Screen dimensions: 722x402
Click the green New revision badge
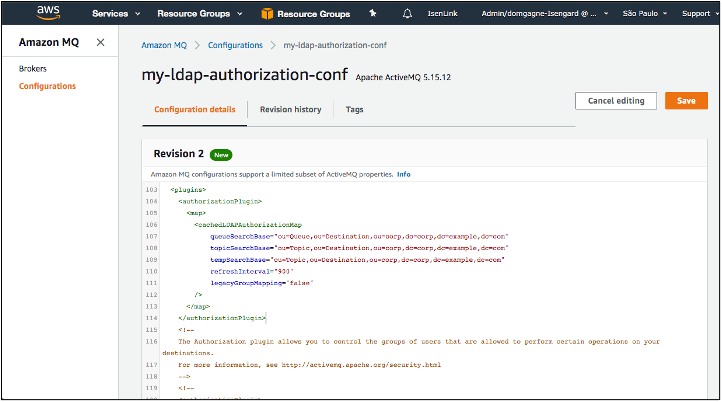point(221,155)
